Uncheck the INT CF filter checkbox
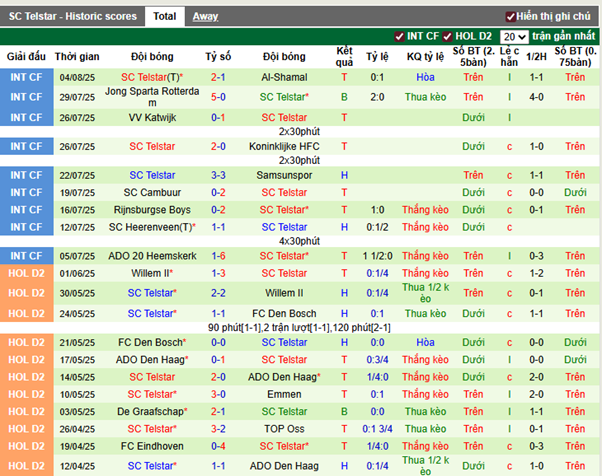The image size is (602, 476). click(x=399, y=36)
